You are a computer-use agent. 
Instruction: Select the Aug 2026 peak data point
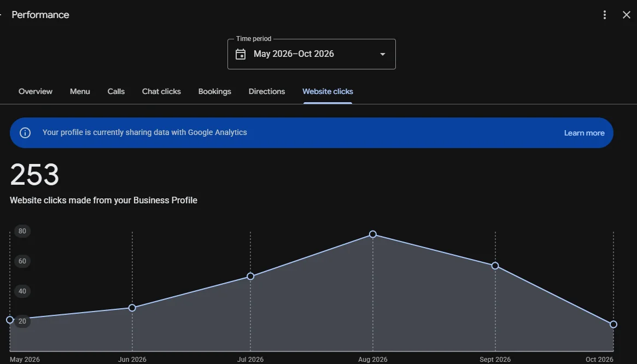(x=373, y=234)
